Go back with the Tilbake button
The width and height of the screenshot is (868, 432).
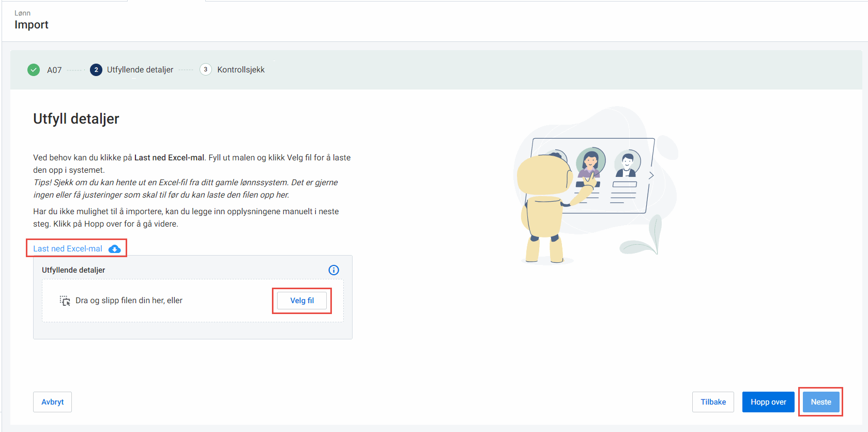[713, 402]
